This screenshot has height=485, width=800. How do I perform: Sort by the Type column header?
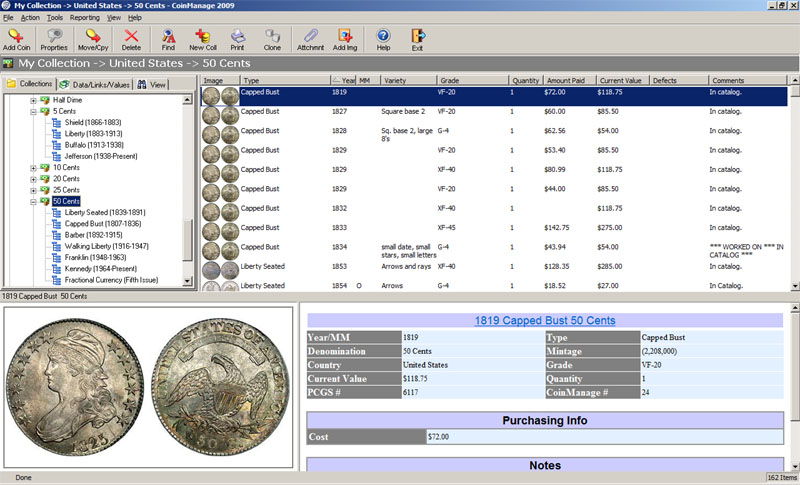click(285, 81)
